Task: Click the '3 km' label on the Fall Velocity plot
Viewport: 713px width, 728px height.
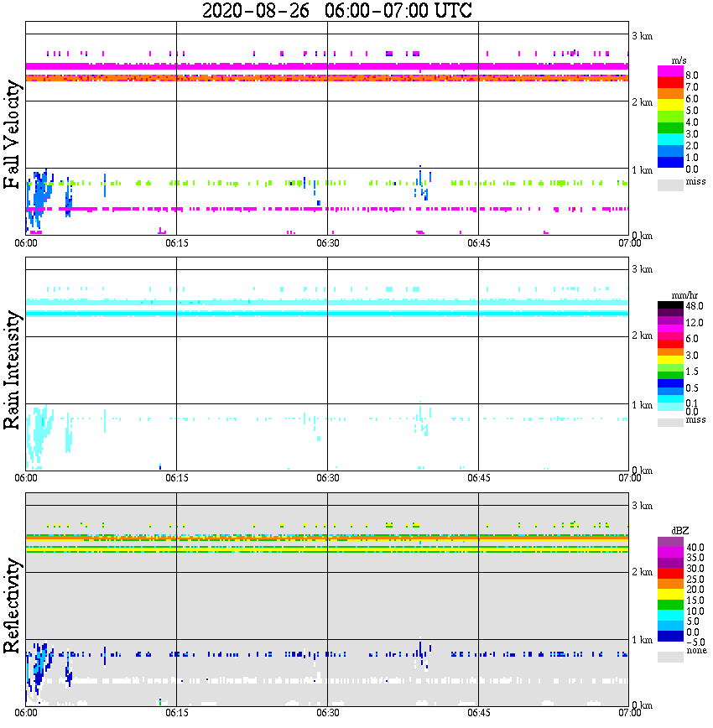Action: [643, 36]
